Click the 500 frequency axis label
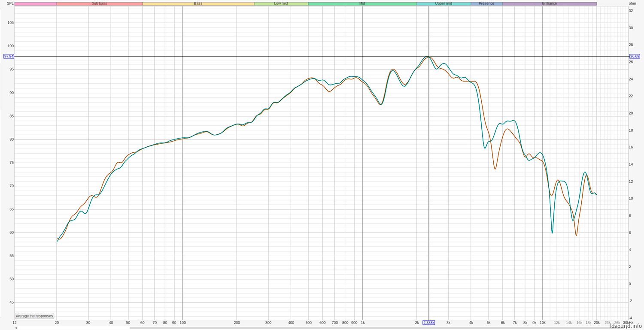This screenshot has width=644, height=330. 308,322
